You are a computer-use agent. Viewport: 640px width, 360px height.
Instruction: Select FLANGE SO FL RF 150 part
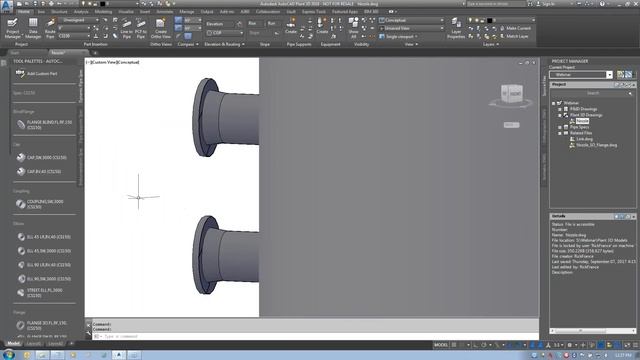[42, 325]
